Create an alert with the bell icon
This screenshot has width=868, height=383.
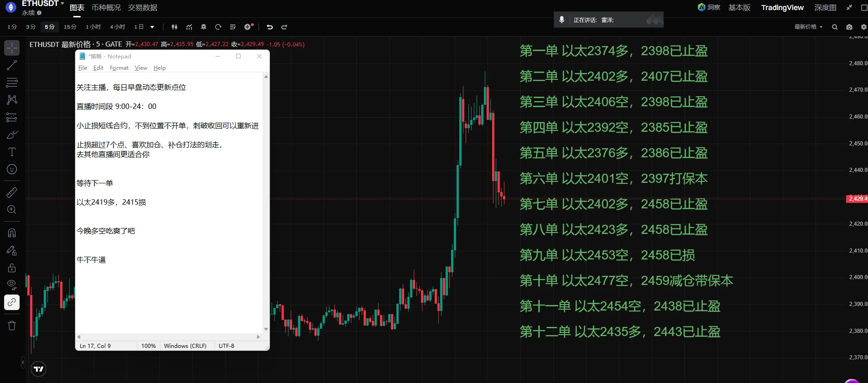click(204, 27)
